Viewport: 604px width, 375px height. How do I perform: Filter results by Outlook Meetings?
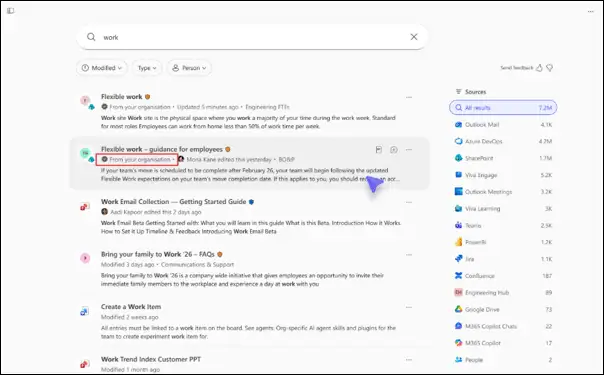(503, 192)
